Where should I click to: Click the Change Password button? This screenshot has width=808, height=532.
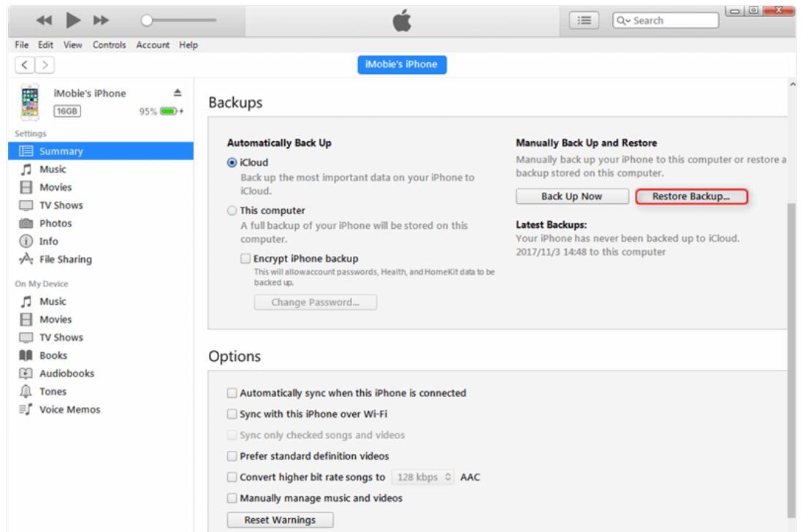tap(316, 302)
